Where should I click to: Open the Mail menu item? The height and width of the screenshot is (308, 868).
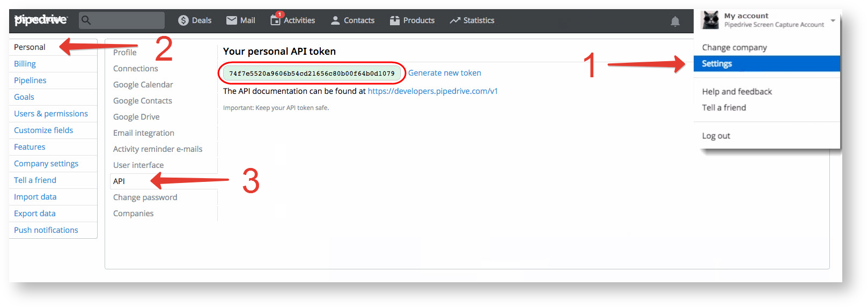(x=241, y=20)
